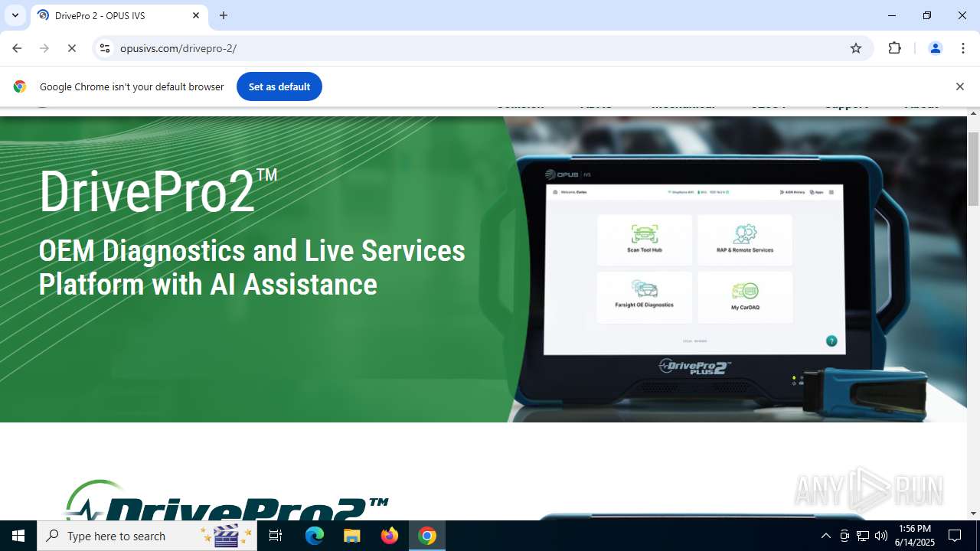This screenshot has height=551, width=980.
Task: Select the RAP & Remote Services tile
Action: 745,240
